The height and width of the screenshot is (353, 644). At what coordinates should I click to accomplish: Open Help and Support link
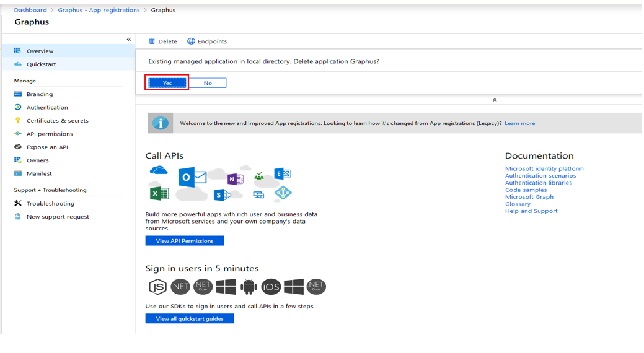pos(531,211)
